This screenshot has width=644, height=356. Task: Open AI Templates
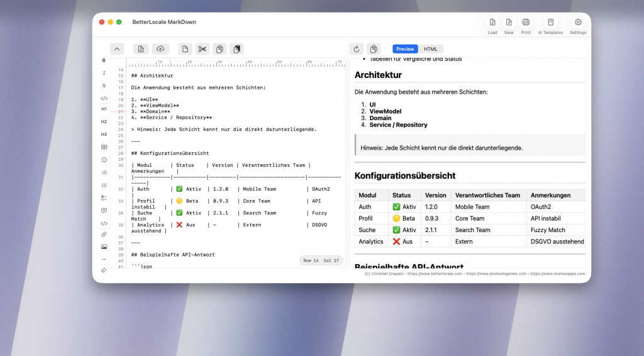click(550, 26)
